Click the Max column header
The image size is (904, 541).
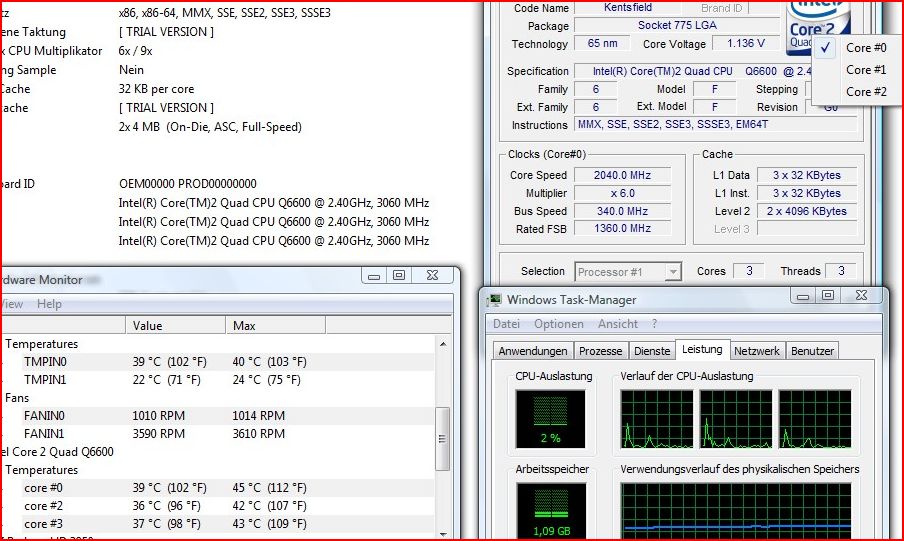pyautogui.click(x=276, y=325)
